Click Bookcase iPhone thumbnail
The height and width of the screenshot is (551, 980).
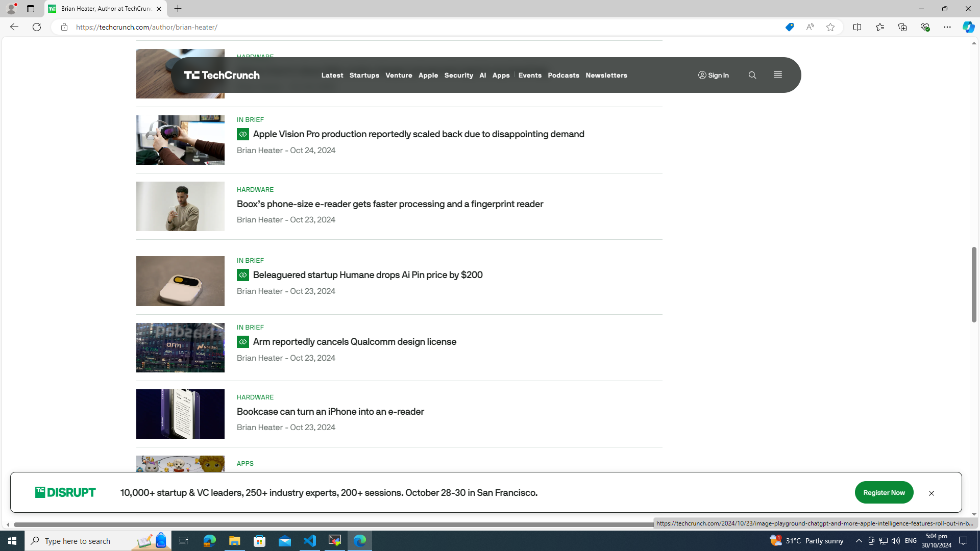[180, 414]
